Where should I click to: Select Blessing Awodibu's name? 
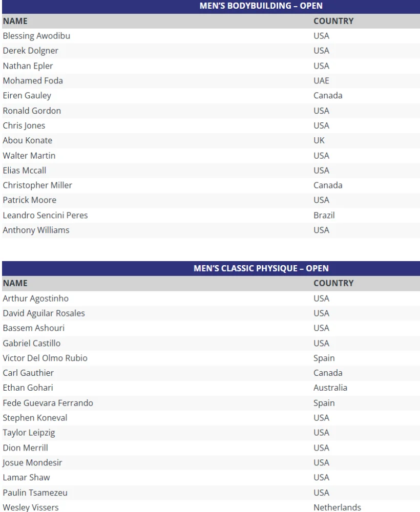36,36
